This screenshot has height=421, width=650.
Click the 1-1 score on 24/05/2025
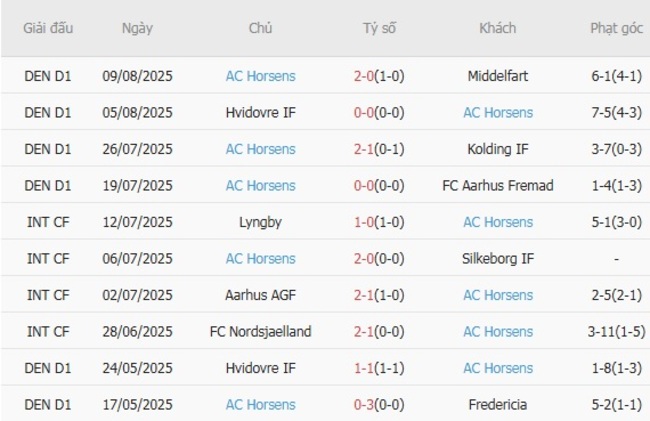(365, 368)
